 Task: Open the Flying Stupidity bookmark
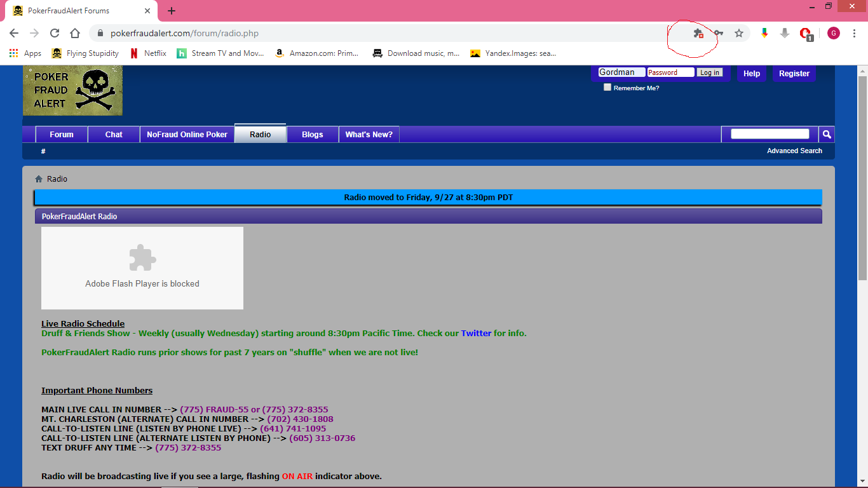[85, 53]
